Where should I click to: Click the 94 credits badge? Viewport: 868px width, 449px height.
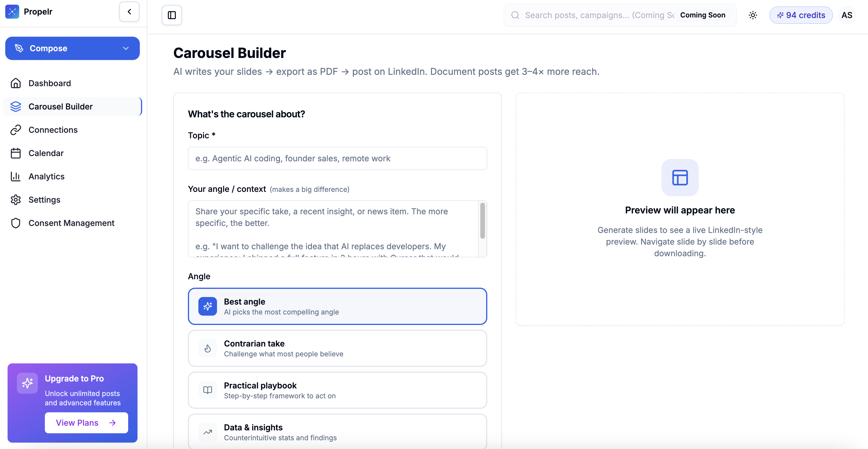point(801,15)
